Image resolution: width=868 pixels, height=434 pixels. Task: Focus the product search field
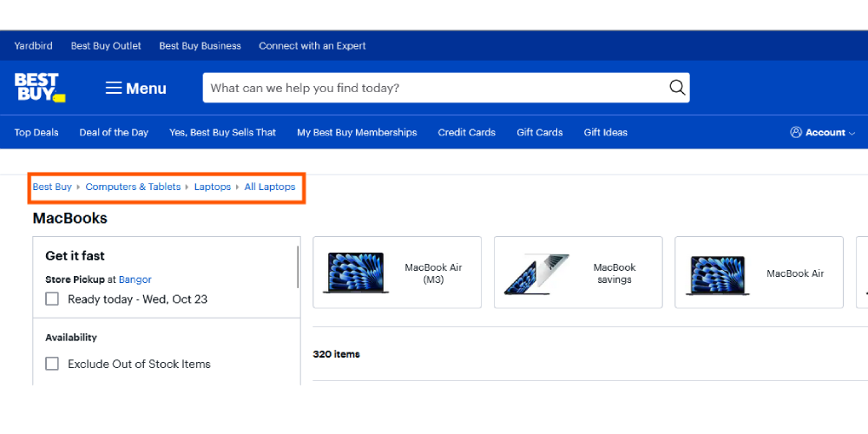[x=434, y=88]
